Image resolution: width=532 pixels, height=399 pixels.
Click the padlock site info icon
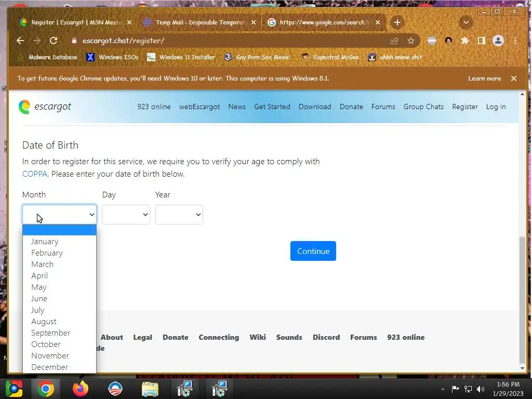[x=74, y=41]
